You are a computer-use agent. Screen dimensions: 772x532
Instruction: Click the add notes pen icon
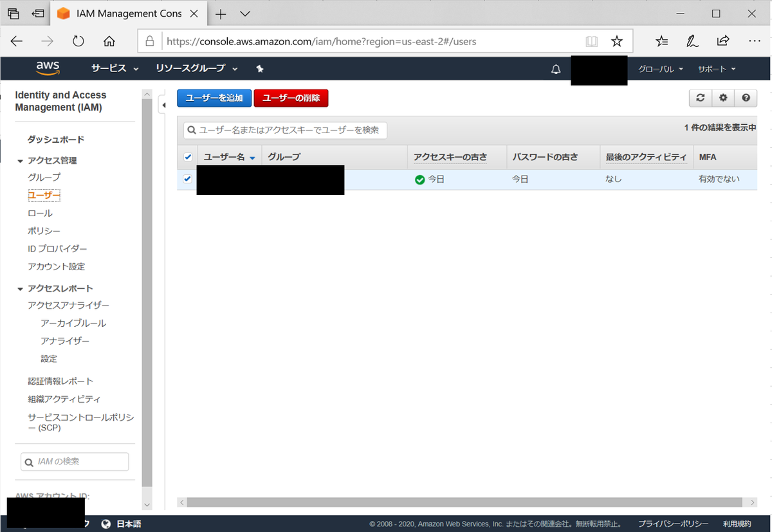point(692,41)
